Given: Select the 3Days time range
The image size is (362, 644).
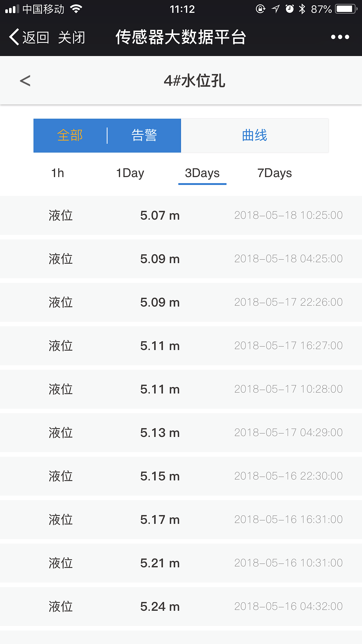Looking at the screenshot, I should pos(202,173).
